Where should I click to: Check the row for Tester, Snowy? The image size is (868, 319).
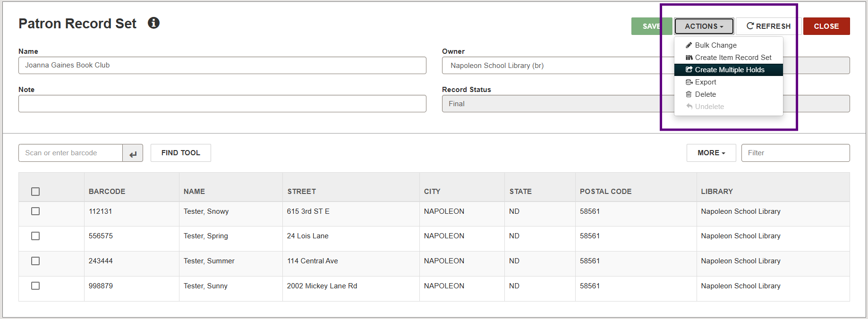[35, 211]
